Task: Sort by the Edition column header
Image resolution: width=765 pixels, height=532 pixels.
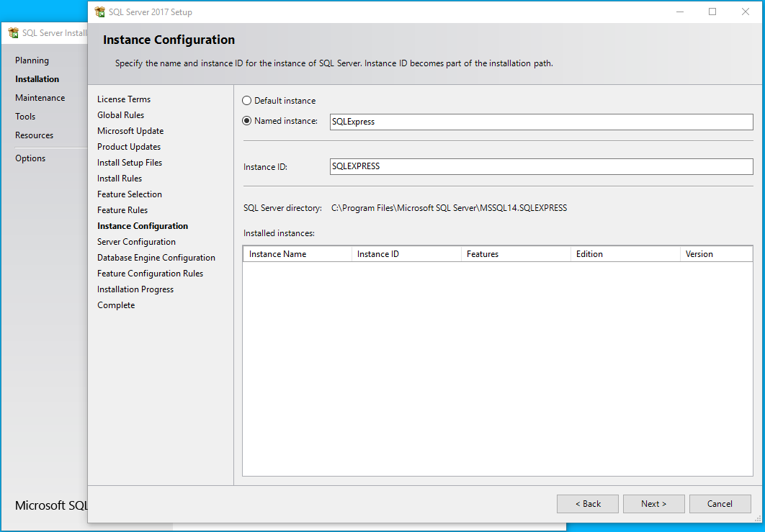Action: point(625,254)
